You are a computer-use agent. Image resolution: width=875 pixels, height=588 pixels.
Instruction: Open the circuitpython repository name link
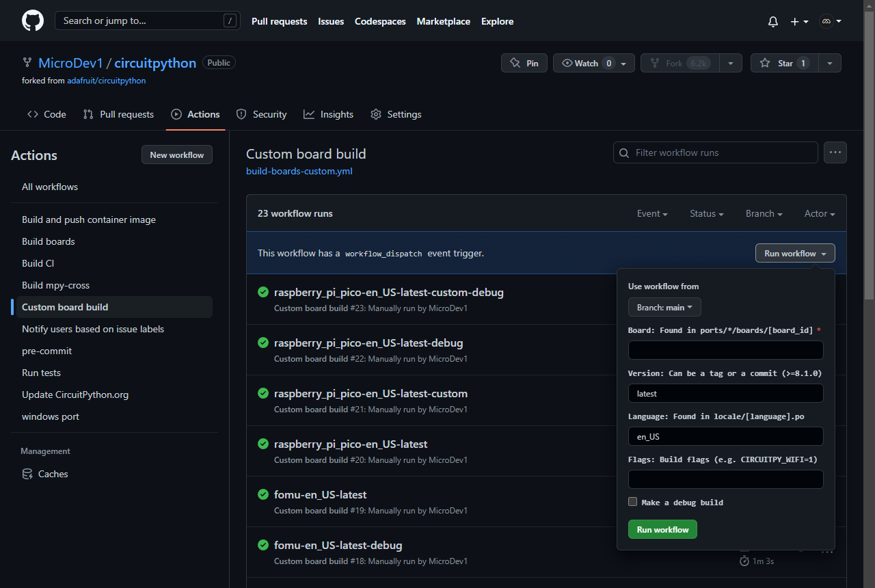click(155, 63)
